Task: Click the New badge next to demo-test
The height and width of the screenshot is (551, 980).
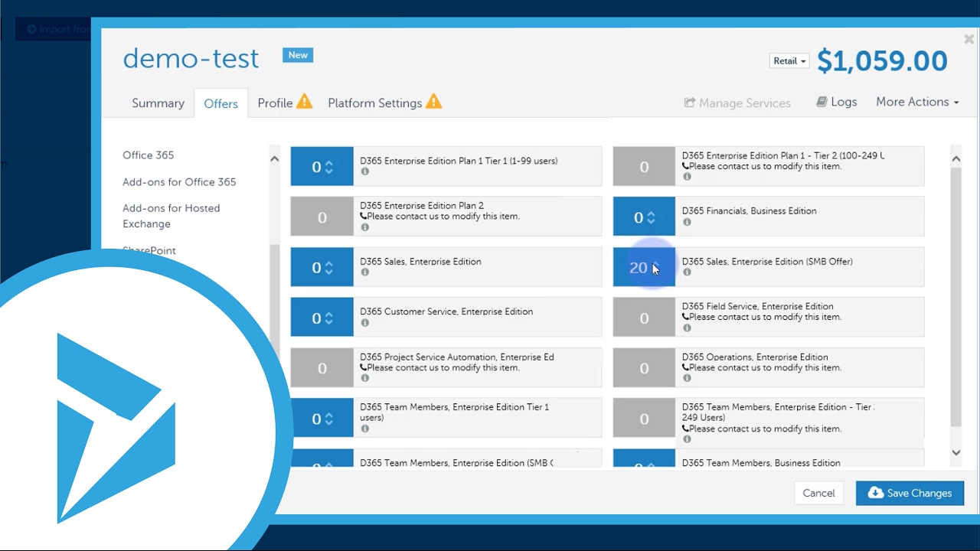Action: coord(298,55)
